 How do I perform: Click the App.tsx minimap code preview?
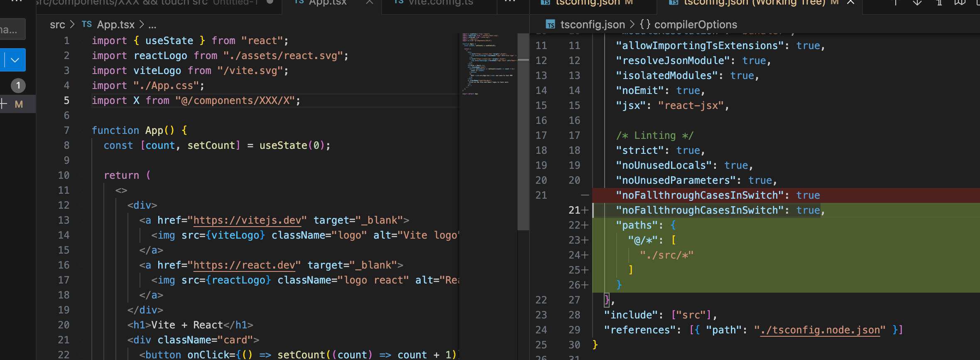click(x=488, y=62)
